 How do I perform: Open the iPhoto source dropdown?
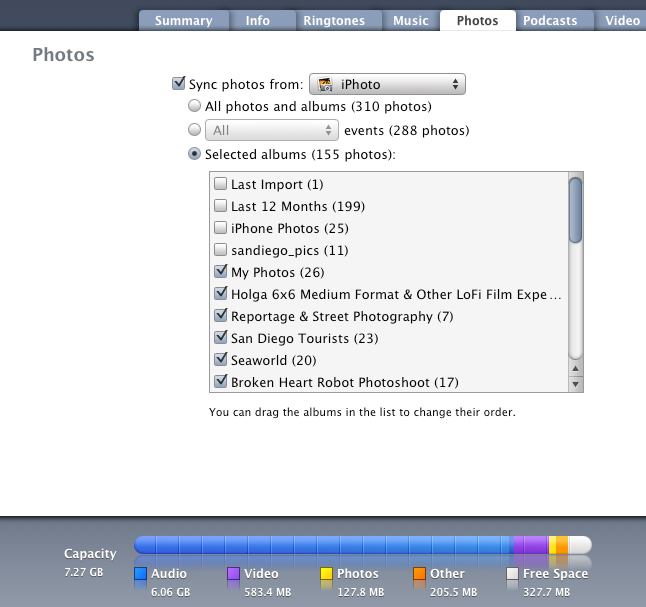(x=387, y=84)
